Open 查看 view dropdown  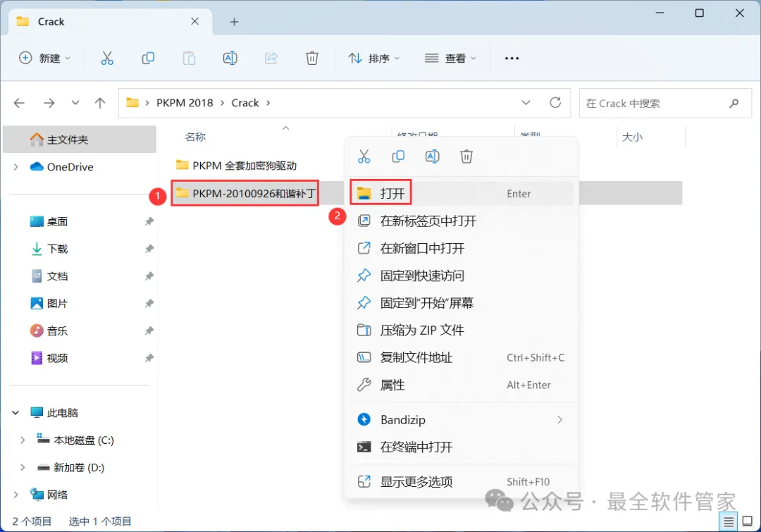(x=450, y=58)
